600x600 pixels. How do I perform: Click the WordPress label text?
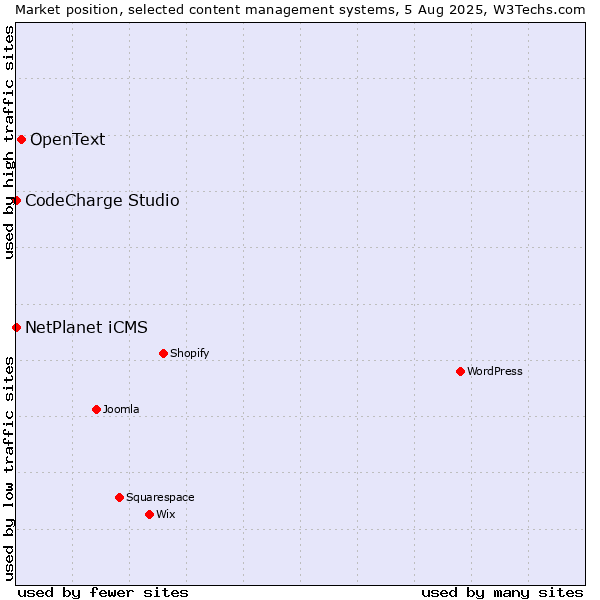point(495,371)
